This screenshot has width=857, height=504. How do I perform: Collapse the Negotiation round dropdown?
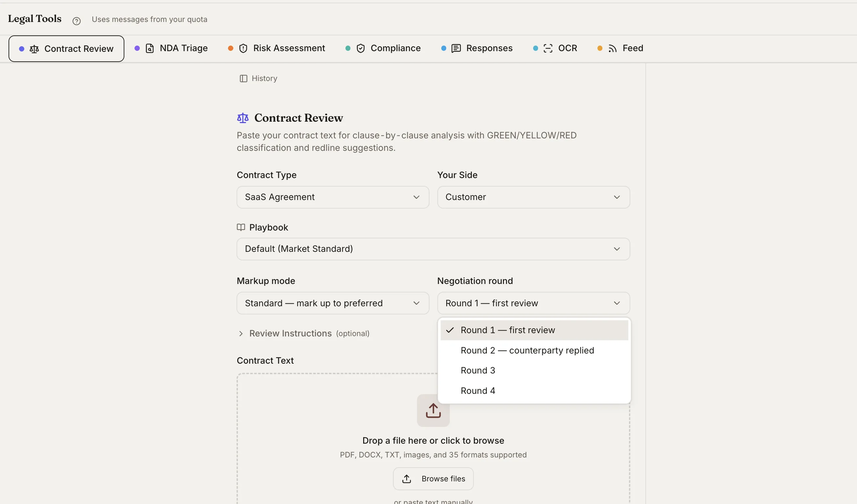pyautogui.click(x=533, y=303)
